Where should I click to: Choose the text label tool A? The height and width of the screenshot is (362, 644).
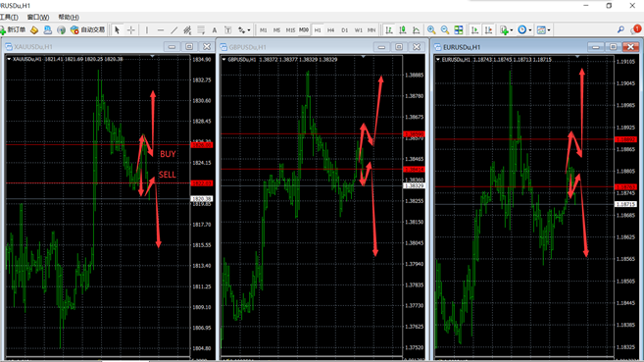tap(215, 30)
